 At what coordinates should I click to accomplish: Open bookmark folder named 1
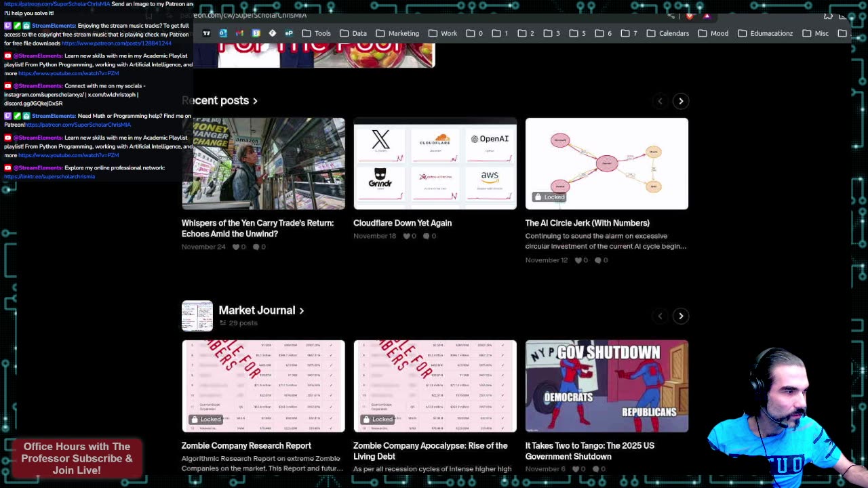500,33
